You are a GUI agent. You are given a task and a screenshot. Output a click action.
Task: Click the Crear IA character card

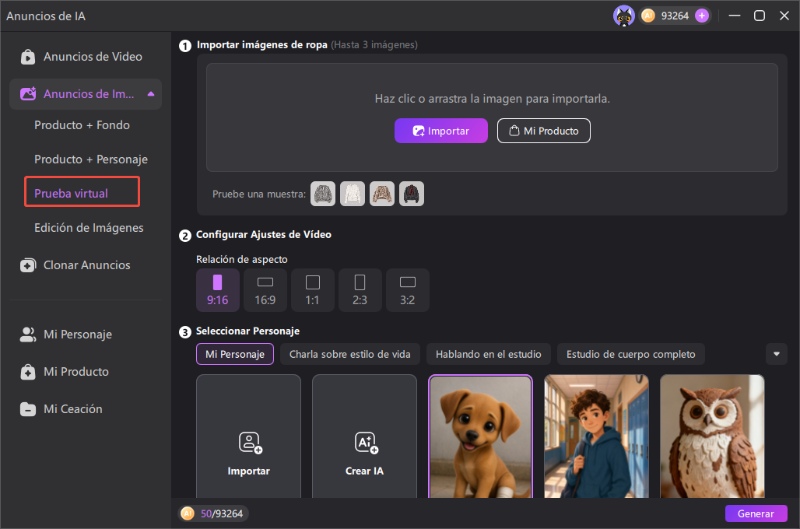(364, 436)
